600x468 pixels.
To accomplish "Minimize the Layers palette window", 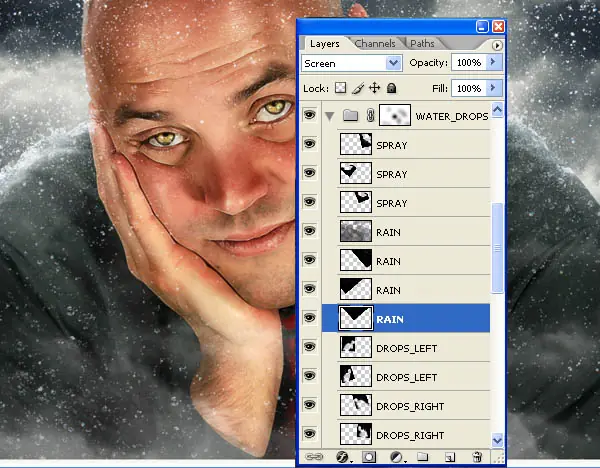I will (x=482, y=26).
